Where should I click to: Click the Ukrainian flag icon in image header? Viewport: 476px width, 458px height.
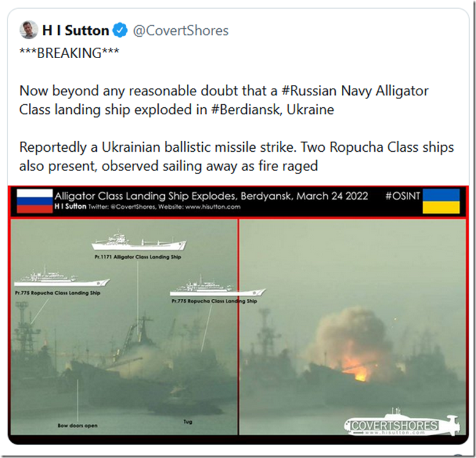tap(441, 201)
